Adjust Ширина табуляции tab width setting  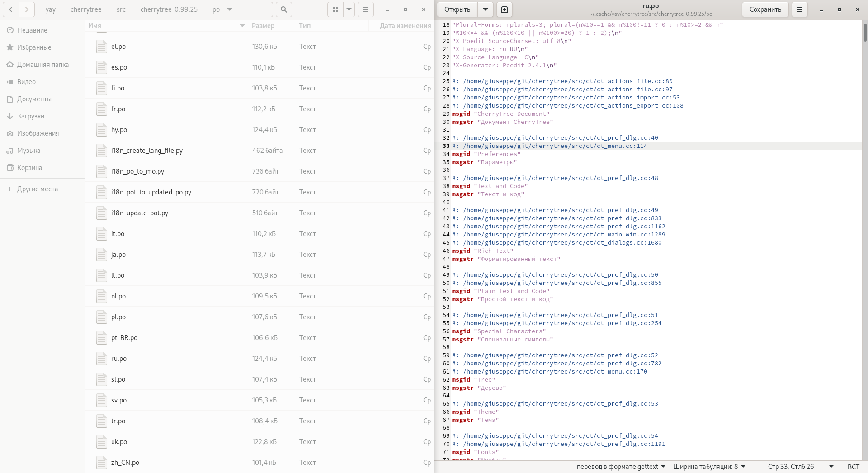(708, 467)
